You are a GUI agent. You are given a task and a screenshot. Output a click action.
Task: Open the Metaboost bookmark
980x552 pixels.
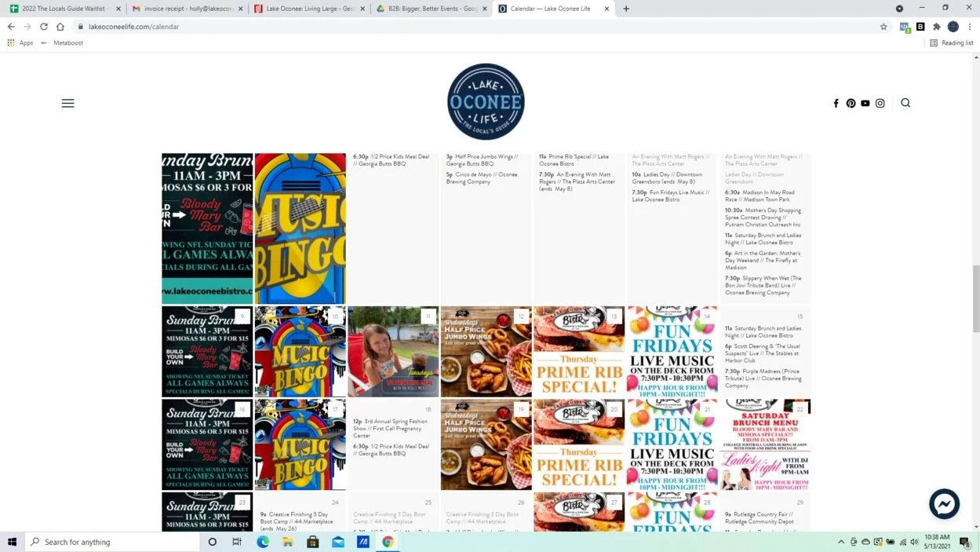point(63,43)
